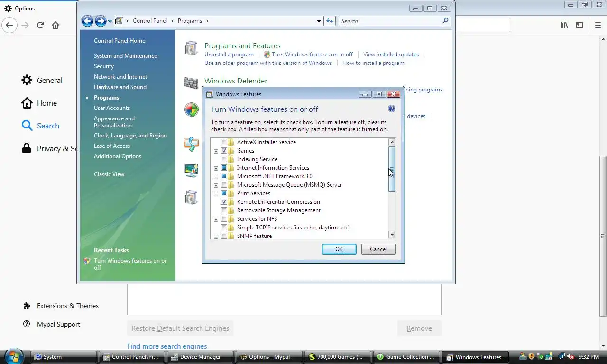Open Find more search engines link

(x=167, y=346)
